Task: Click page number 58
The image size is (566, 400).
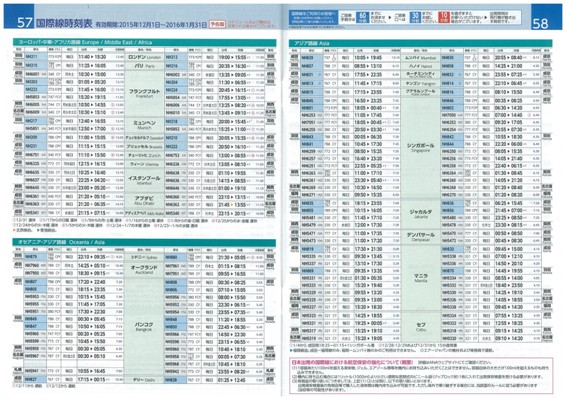Action: click(540, 23)
